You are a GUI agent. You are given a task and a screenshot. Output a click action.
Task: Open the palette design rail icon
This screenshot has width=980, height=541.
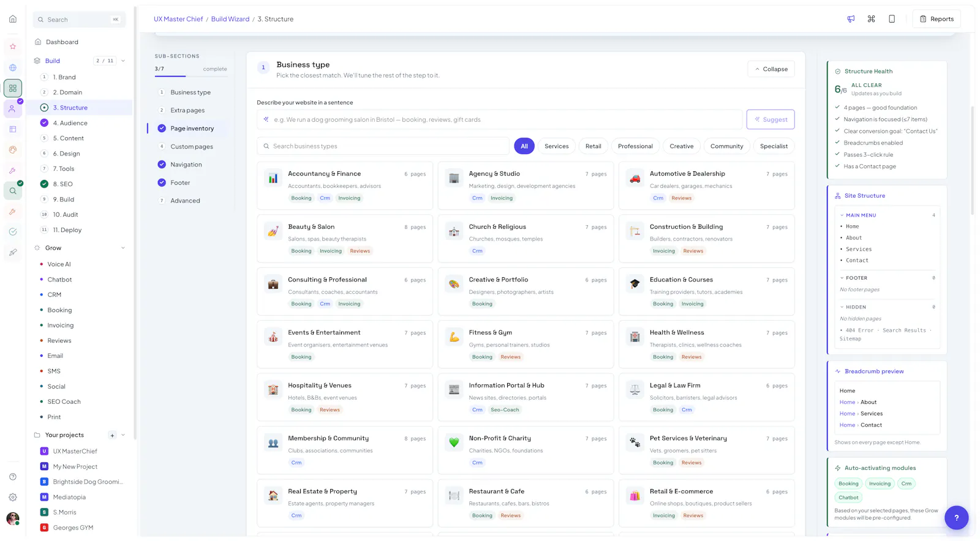point(13,150)
